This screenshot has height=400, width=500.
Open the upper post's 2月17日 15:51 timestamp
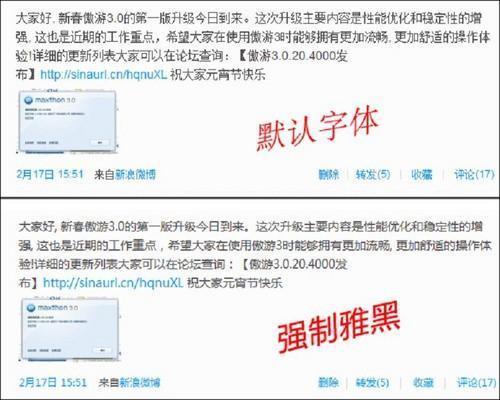pyautogui.click(x=50, y=174)
